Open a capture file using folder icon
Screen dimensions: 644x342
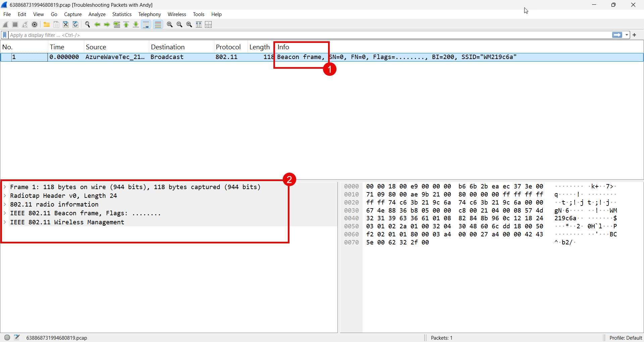tap(46, 24)
